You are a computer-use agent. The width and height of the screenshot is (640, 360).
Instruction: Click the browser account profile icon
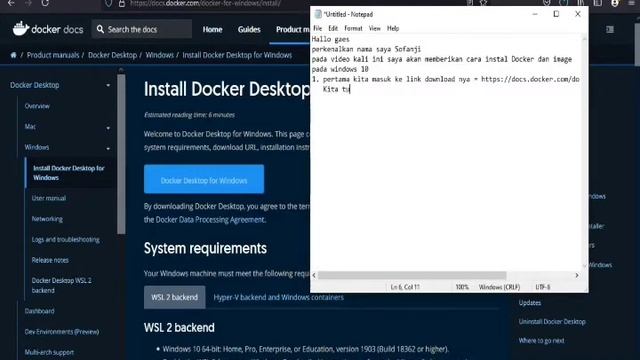click(615, 3)
